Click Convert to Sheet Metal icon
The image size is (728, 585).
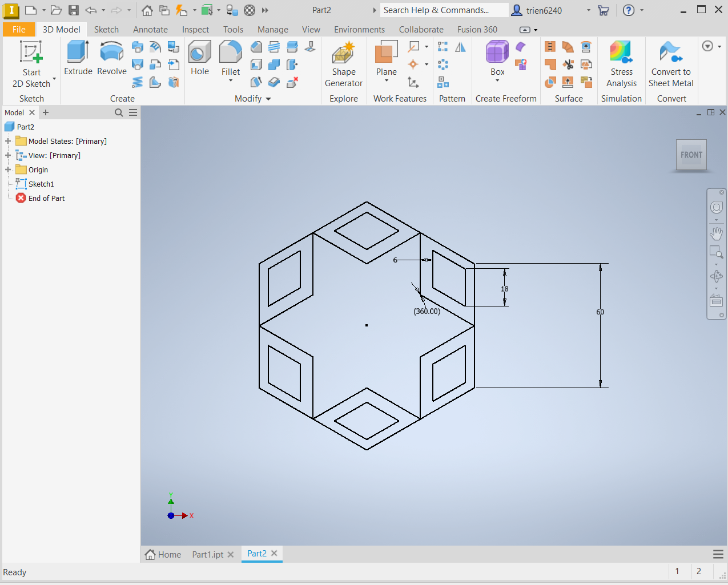[x=670, y=53]
